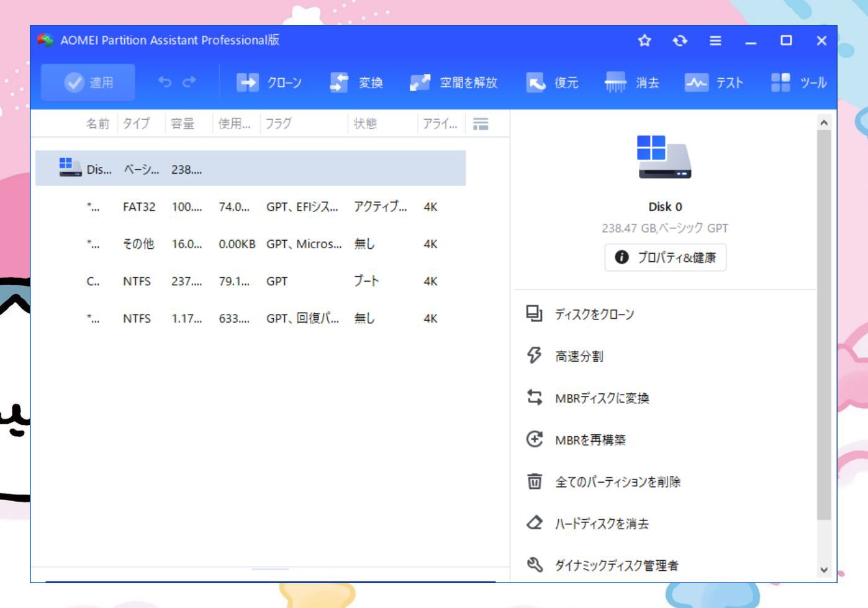Open the Recover (復元) toolbar menu
Screen dimensions: 868x608
click(x=552, y=83)
